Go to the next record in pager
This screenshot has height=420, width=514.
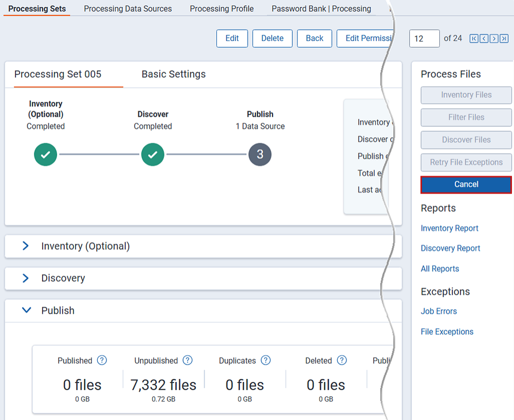(x=493, y=39)
